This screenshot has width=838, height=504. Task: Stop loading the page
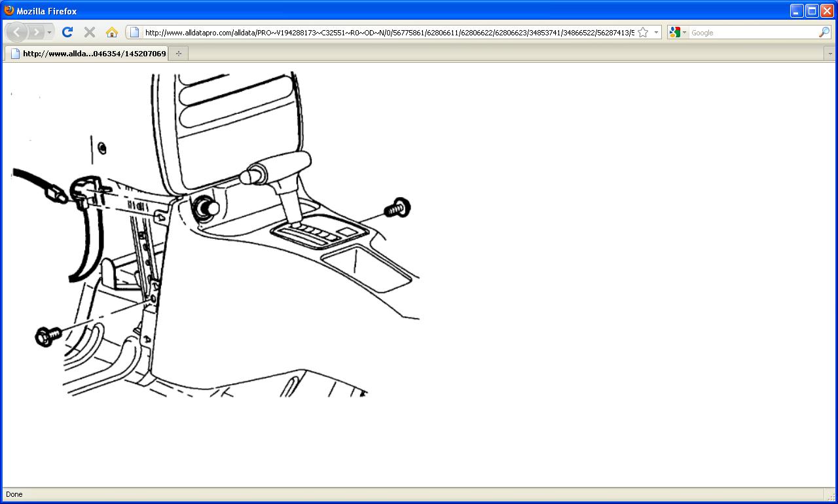(x=90, y=32)
